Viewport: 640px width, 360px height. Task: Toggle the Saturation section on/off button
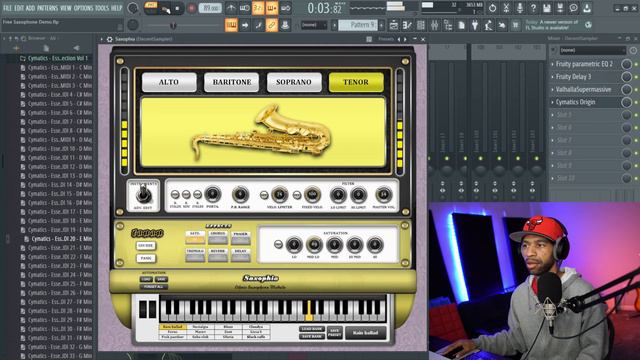(278, 244)
